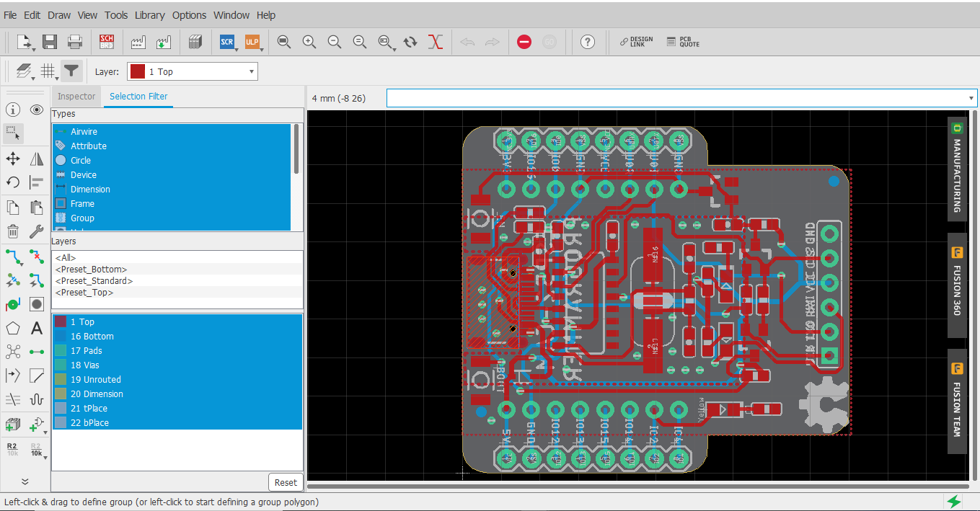Open the SCH/BRD schematic switch icon
This screenshot has width=980, height=511.
(106, 42)
